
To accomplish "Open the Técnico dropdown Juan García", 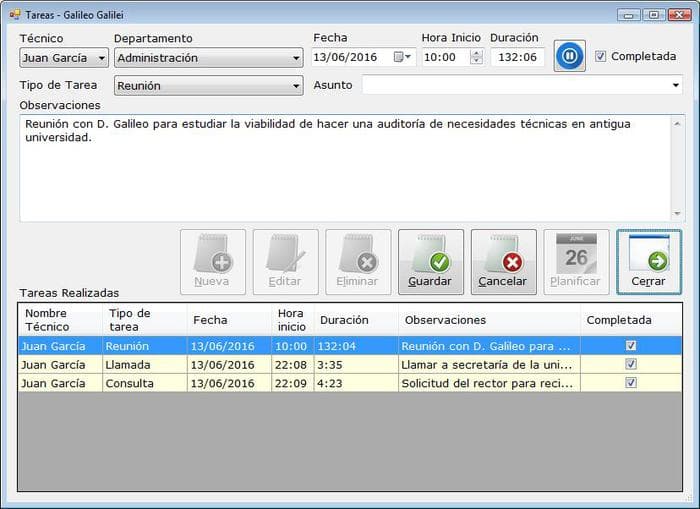I will click(64, 58).
